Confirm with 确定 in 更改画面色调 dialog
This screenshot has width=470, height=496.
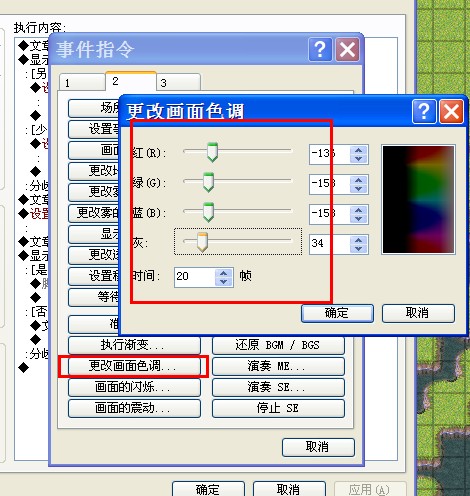[337, 313]
